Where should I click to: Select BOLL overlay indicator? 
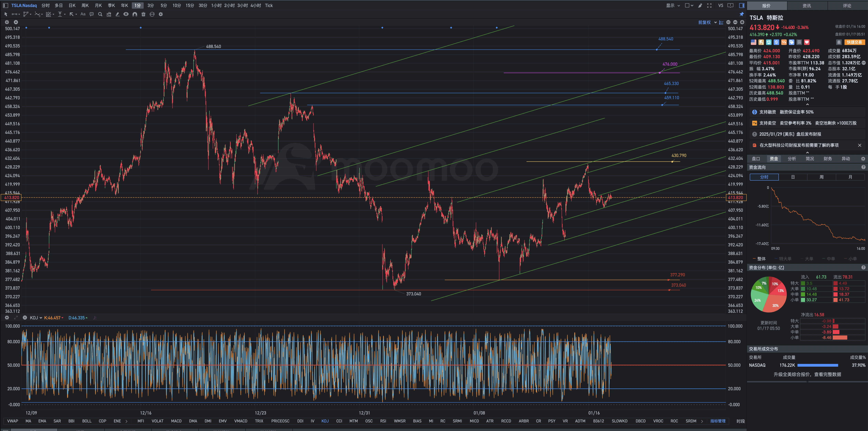87,421
